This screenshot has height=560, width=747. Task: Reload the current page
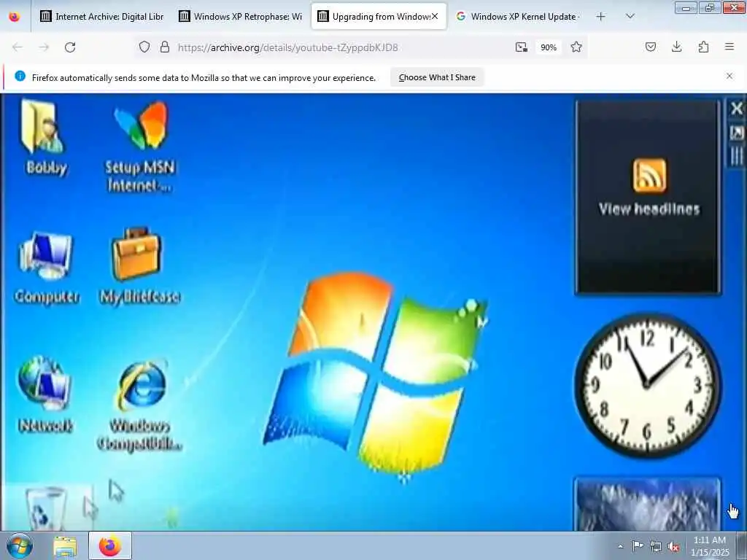point(70,47)
